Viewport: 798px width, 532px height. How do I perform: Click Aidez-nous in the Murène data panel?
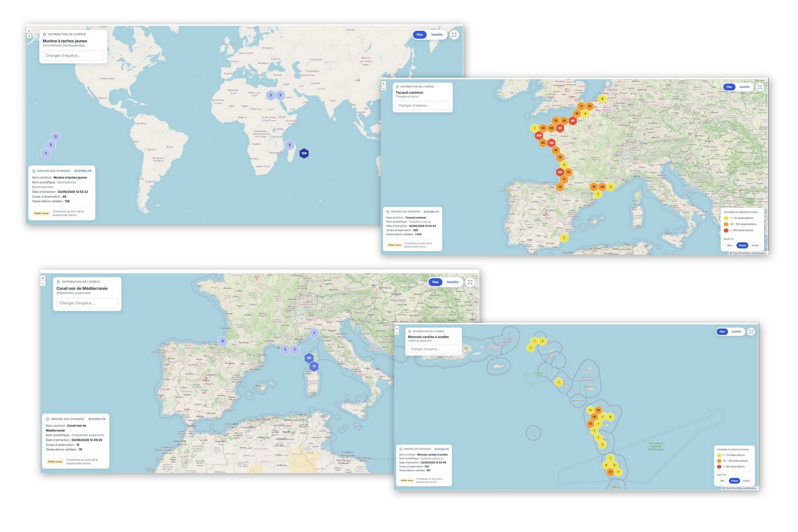coord(41,213)
